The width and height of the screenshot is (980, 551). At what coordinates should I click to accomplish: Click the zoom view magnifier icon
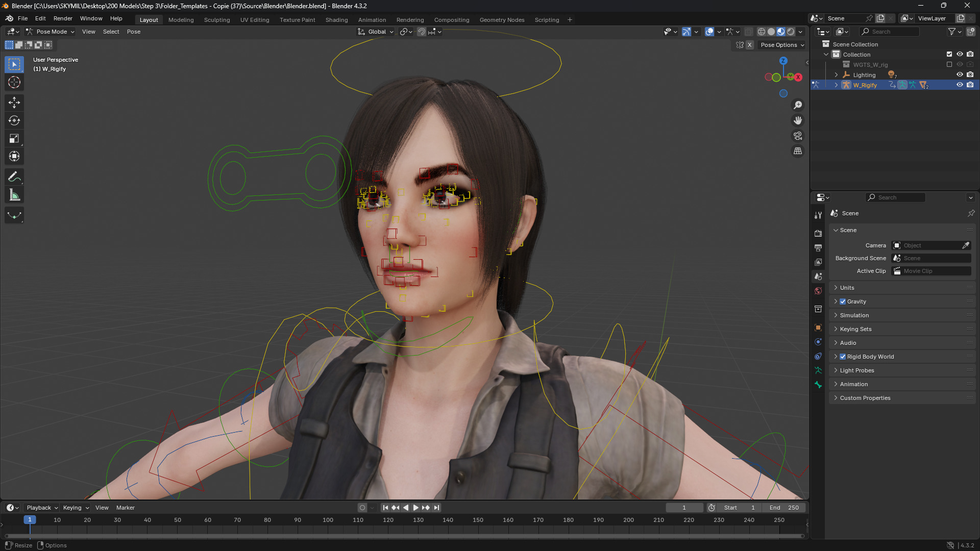pos(798,105)
